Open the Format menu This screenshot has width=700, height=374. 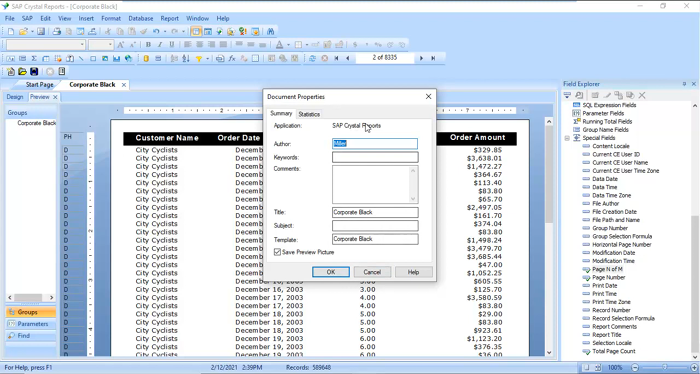(111, 18)
